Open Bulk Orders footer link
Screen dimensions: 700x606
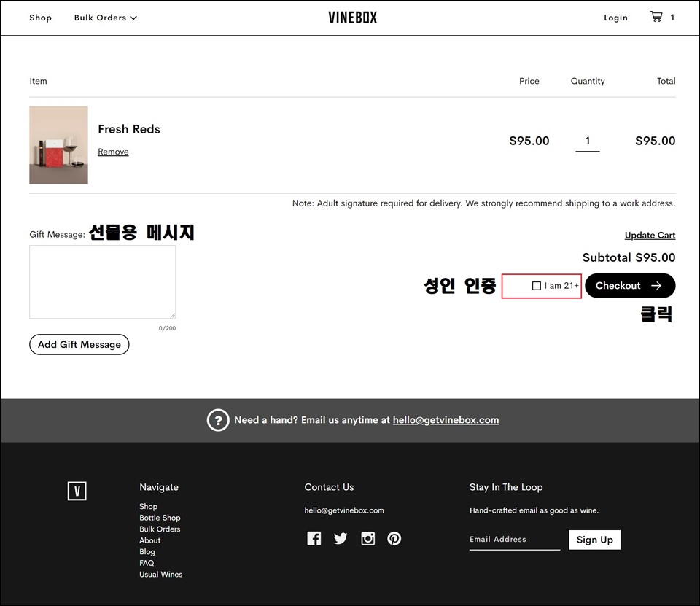tap(160, 529)
